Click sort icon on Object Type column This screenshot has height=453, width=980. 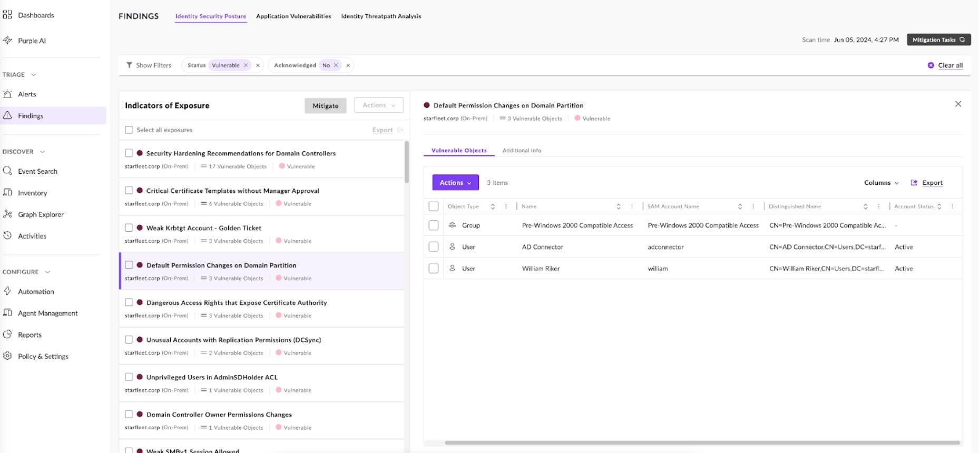tap(493, 206)
